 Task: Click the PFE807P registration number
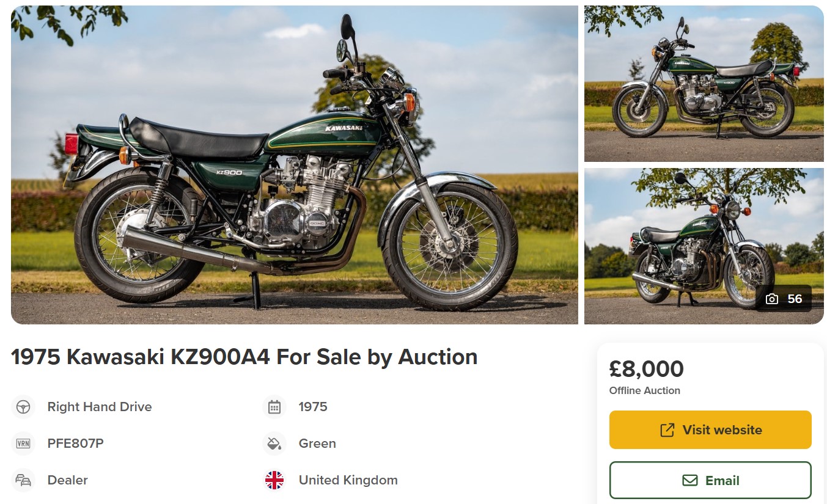click(x=75, y=444)
